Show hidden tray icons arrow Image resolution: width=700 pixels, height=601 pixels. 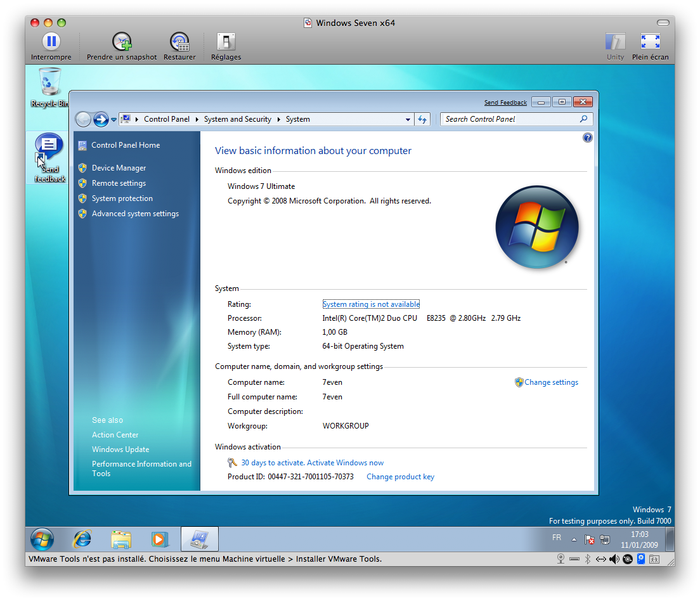point(574,540)
